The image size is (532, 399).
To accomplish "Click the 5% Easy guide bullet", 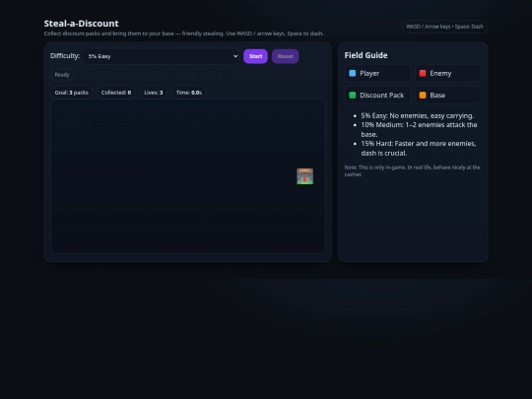I will click(418, 115).
